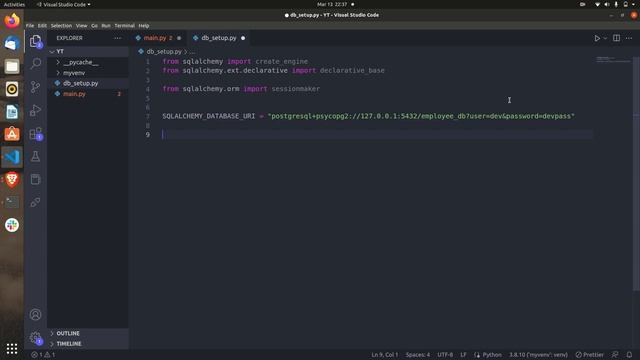Image resolution: width=640 pixels, height=360 pixels.
Task: Open Rhythmbox from the dock
Action: click(12, 89)
